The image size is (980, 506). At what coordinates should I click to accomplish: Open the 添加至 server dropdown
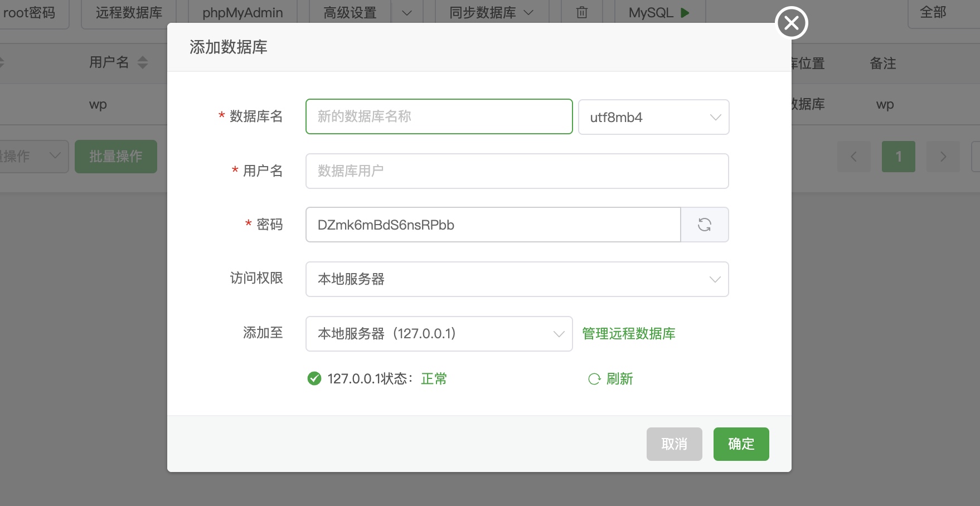tap(439, 334)
